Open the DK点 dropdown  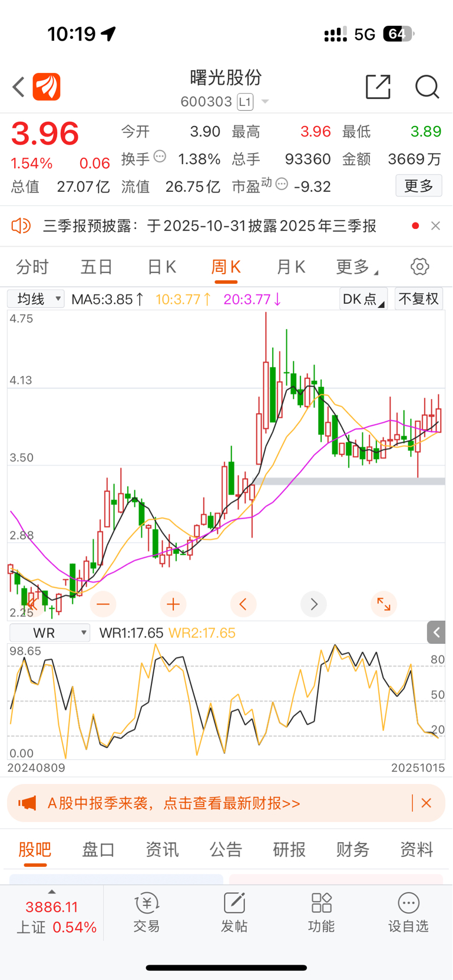pos(363,299)
